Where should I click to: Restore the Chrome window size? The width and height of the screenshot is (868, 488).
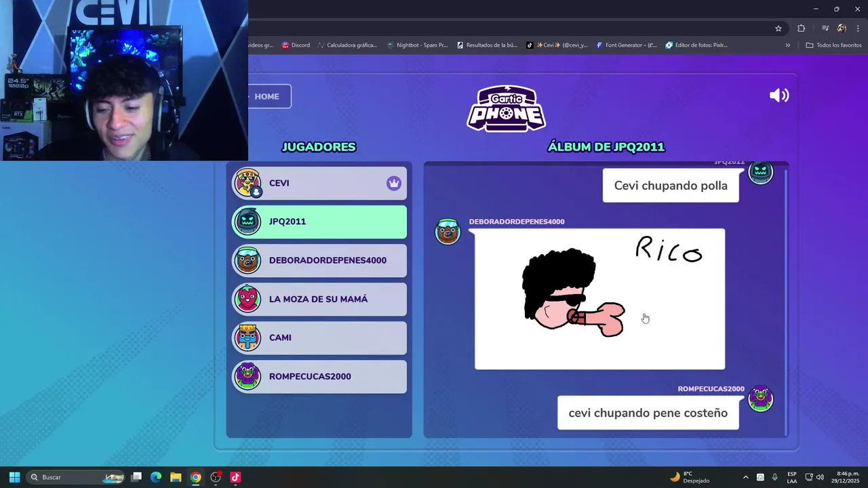[836, 9]
